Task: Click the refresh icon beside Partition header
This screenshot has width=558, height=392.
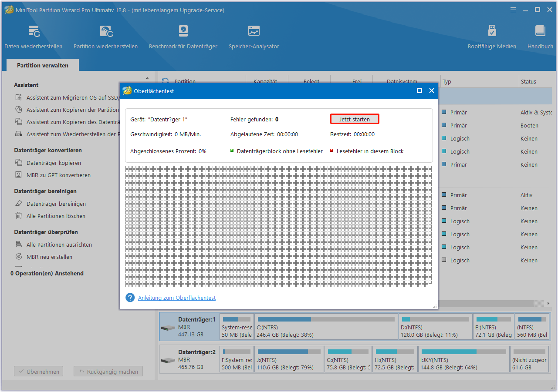Action: tap(165, 81)
